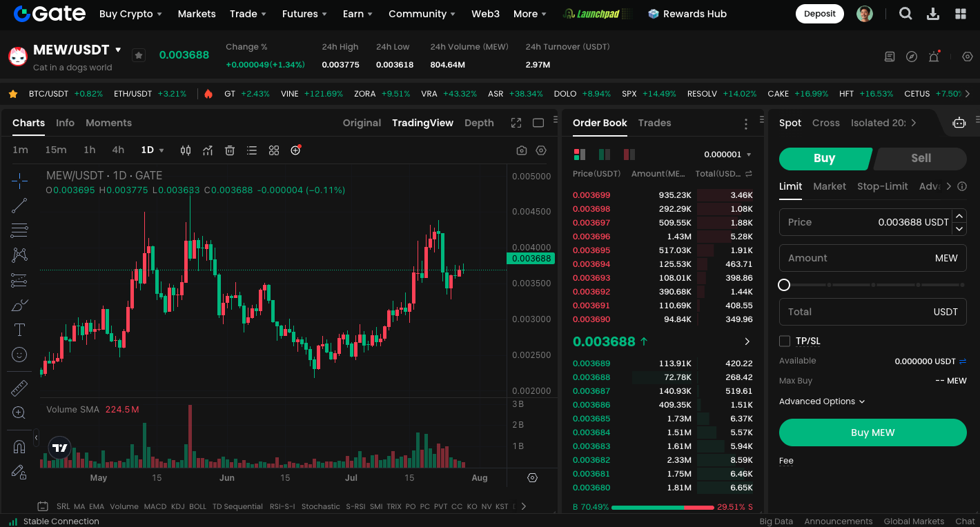Open the More menu dropdown
The height and width of the screenshot is (527, 980).
pos(530,14)
